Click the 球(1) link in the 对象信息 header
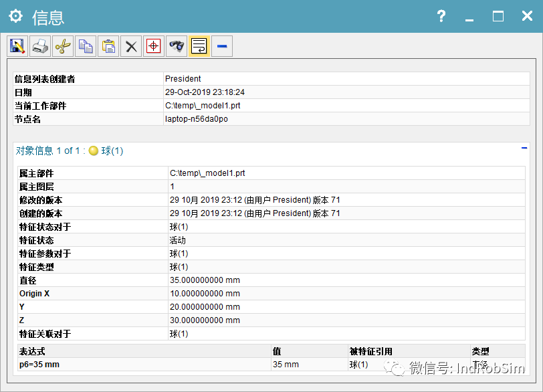Image resolution: width=543 pixels, height=392 pixels. coord(111,151)
